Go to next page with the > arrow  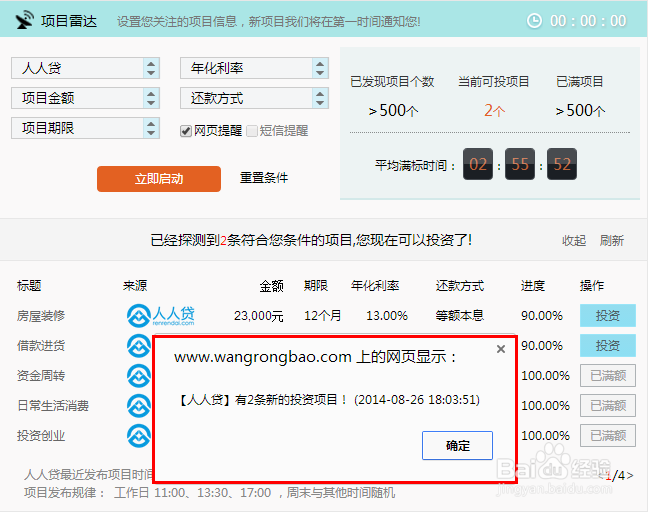pos(630,476)
